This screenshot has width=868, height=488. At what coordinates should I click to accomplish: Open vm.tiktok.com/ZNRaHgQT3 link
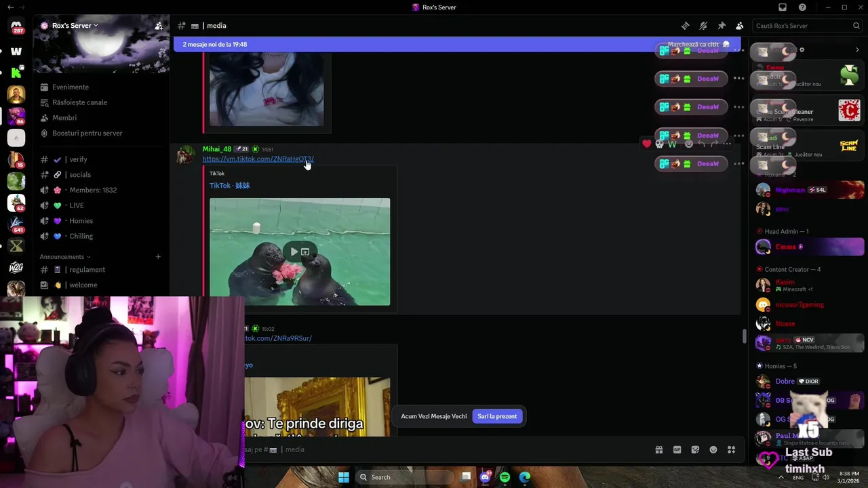tap(258, 159)
